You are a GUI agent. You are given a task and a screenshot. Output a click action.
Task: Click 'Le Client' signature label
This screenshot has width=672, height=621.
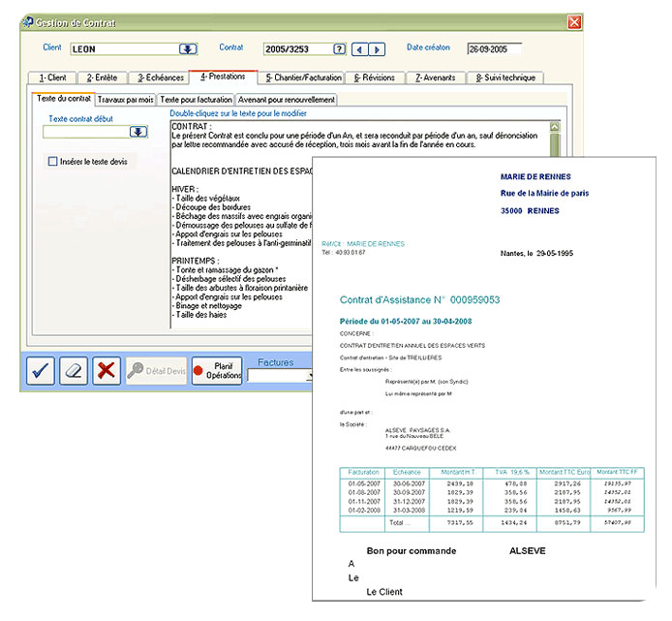click(384, 592)
